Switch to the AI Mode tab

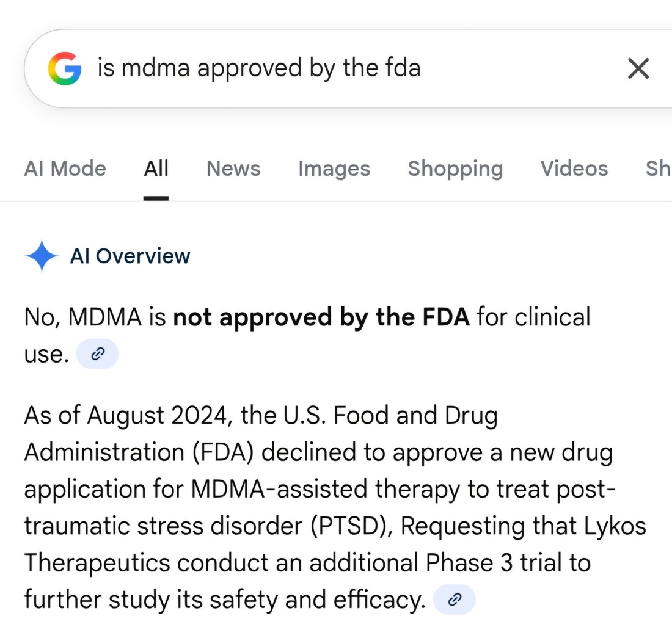(x=65, y=169)
